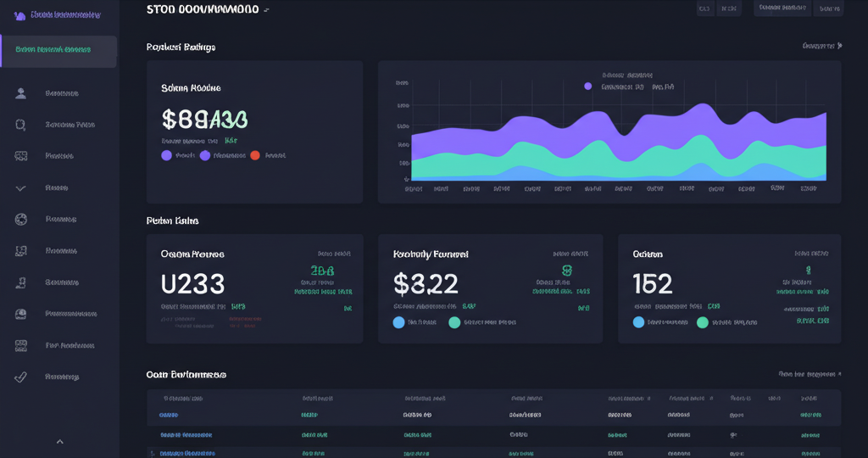This screenshot has width=868, height=458.
Task: Click the blue legend dot in the $3.22 card
Action: (x=398, y=322)
